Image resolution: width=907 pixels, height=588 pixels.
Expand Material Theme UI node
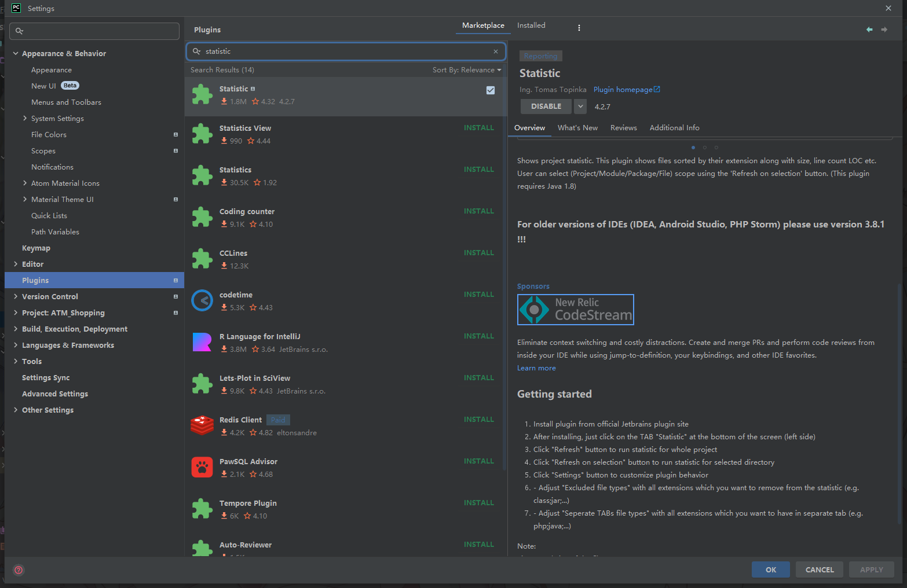[25, 199]
